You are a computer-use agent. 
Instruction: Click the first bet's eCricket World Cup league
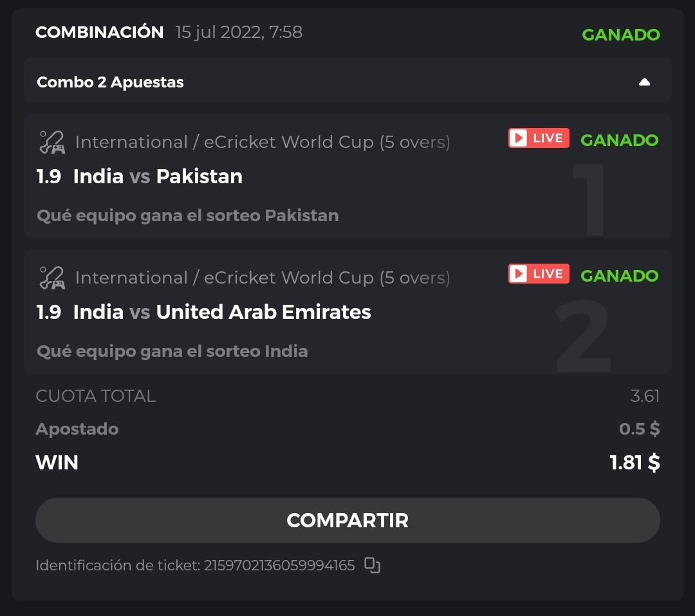[x=263, y=142]
